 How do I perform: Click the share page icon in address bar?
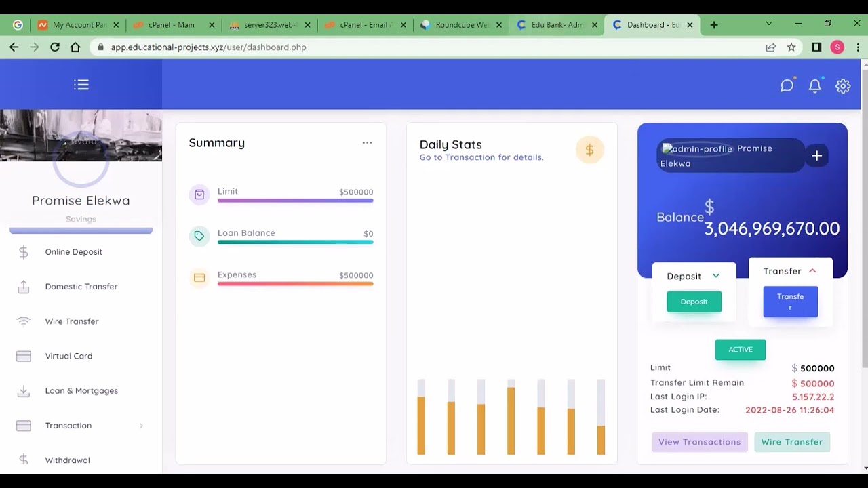tap(771, 47)
